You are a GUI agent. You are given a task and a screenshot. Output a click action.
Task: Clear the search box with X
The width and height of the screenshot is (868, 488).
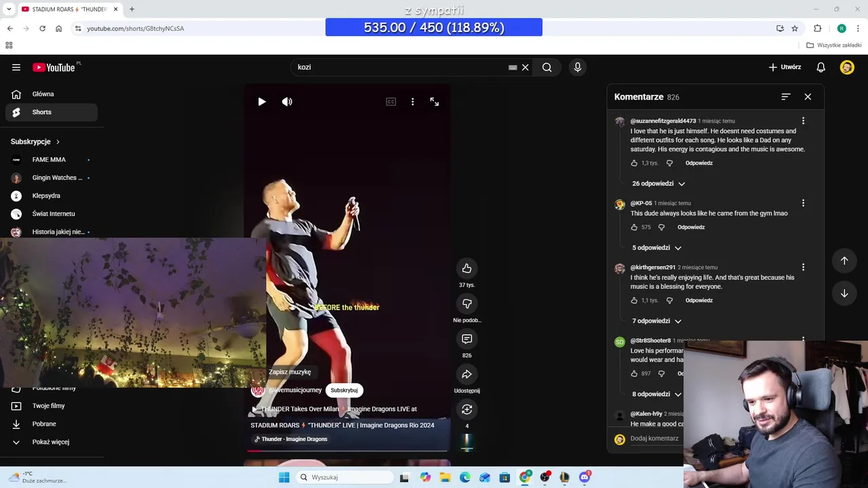tap(525, 67)
